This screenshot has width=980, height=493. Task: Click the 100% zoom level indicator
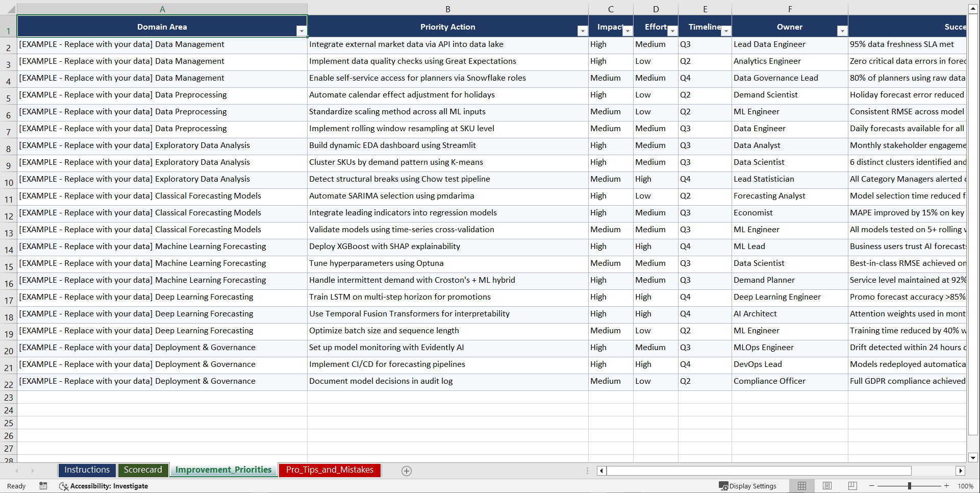click(x=965, y=486)
